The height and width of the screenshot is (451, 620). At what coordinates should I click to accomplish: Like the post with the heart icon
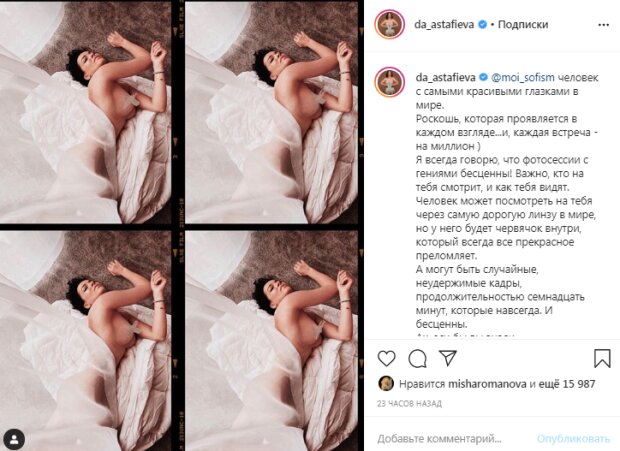click(386, 359)
